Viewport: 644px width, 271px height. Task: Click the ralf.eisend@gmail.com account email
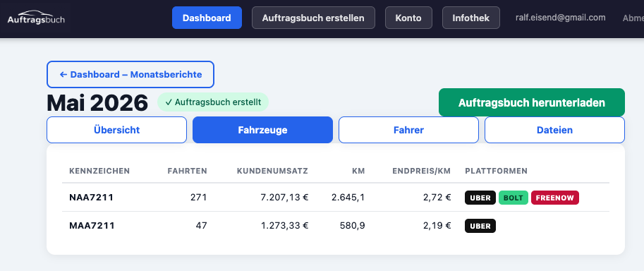(561, 17)
